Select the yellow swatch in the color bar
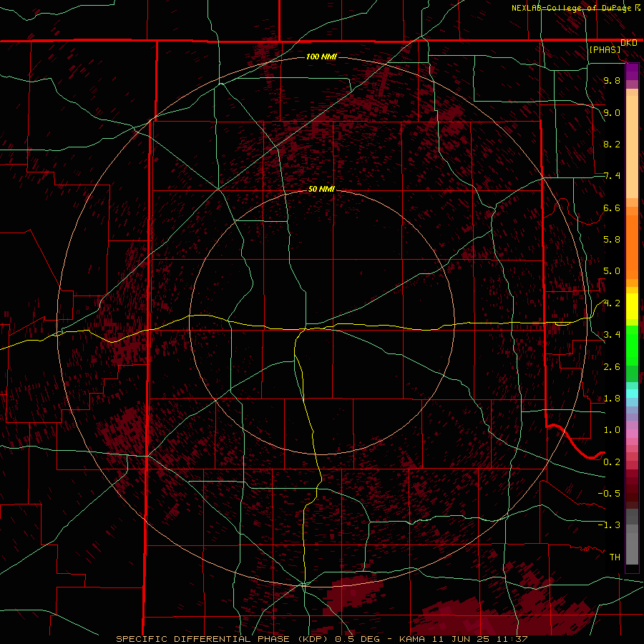The width and height of the screenshot is (644, 644). (632, 306)
